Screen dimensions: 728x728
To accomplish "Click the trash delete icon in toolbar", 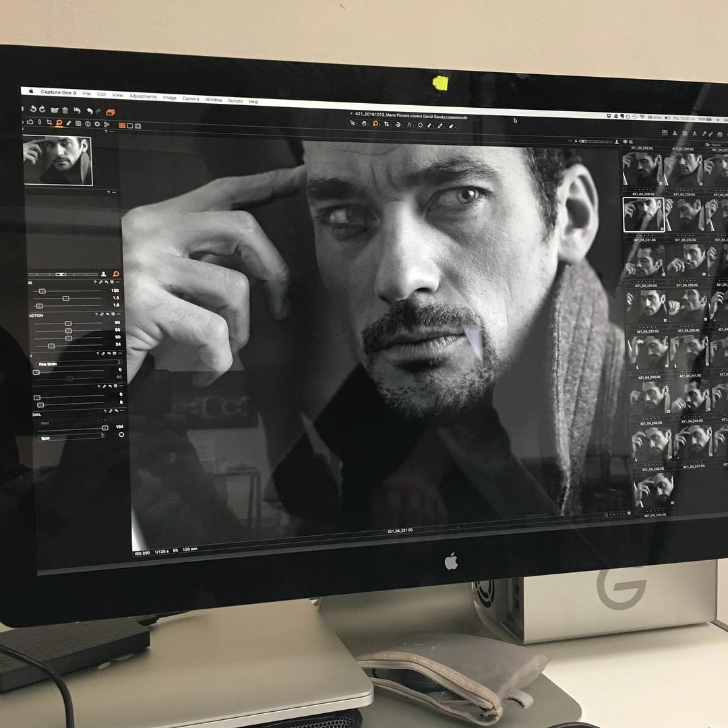I will pyautogui.click(x=65, y=110).
